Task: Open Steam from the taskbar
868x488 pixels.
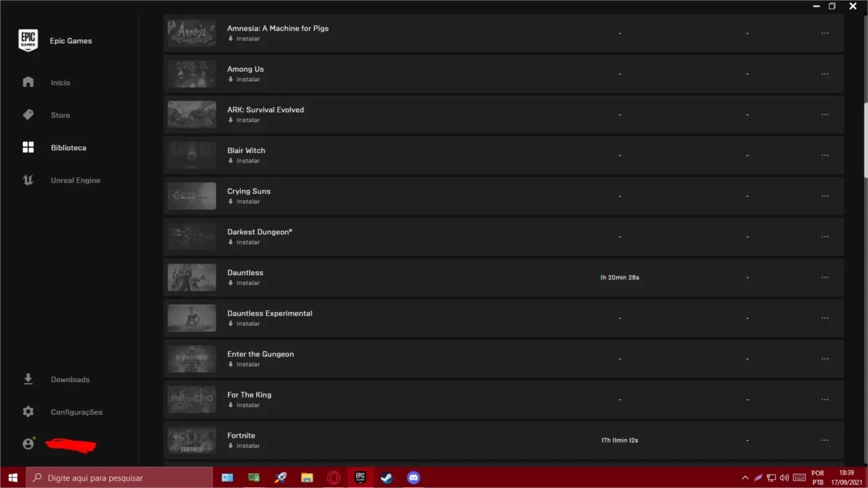Action: click(387, 477)
